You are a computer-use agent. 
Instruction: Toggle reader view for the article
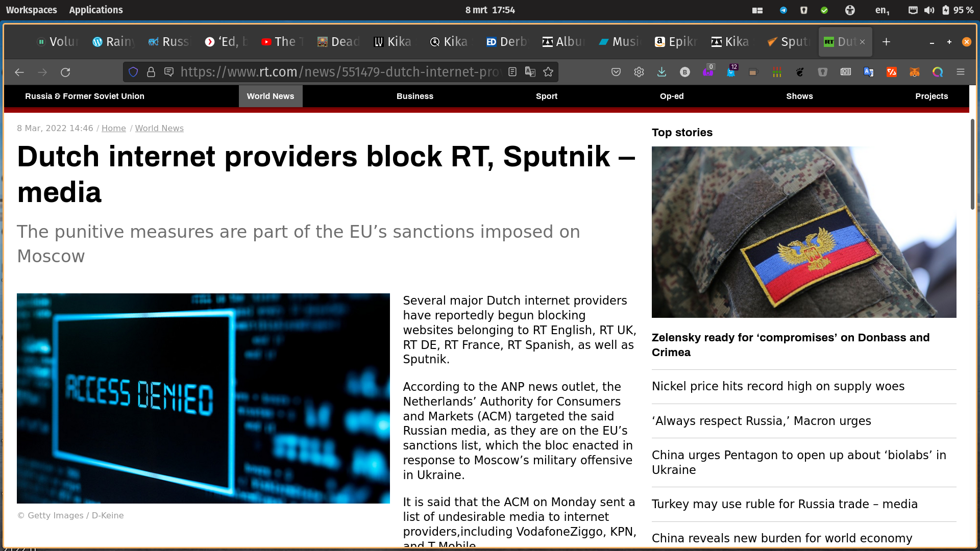[x=512, y=72]
